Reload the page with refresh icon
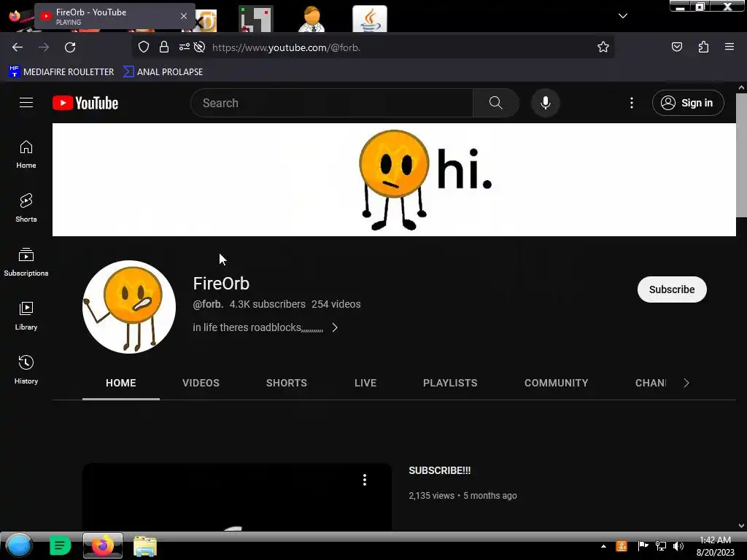This screenshot has width=747, height=560. [70, 47]
